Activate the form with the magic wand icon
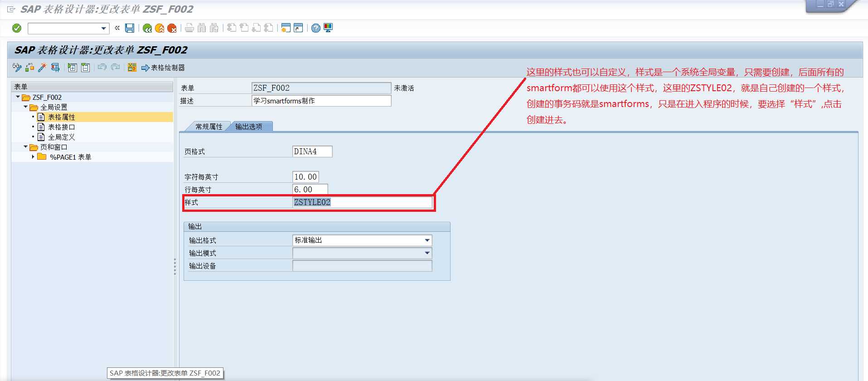 [x=42, y=68]
